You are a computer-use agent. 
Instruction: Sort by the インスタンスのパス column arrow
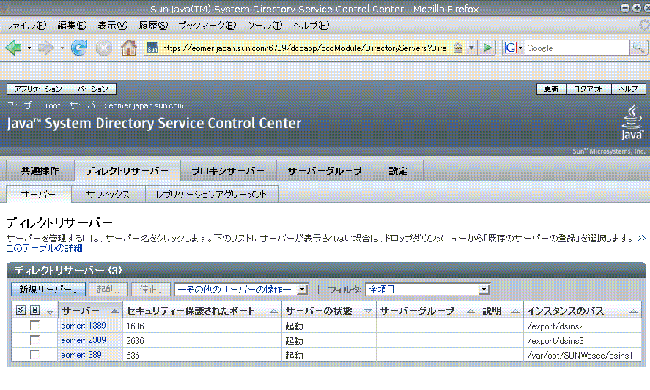click(x=633, y=311)
